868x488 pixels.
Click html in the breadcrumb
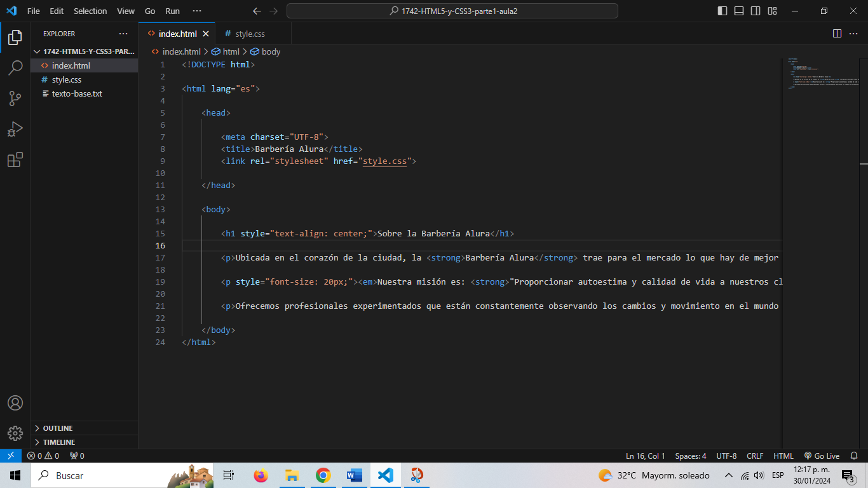click(226, 52)
